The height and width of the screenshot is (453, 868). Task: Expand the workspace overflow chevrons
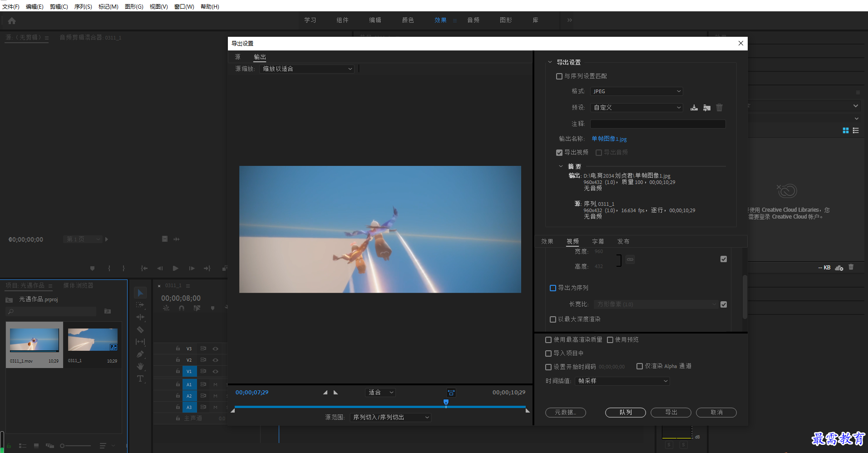[570, 20]
